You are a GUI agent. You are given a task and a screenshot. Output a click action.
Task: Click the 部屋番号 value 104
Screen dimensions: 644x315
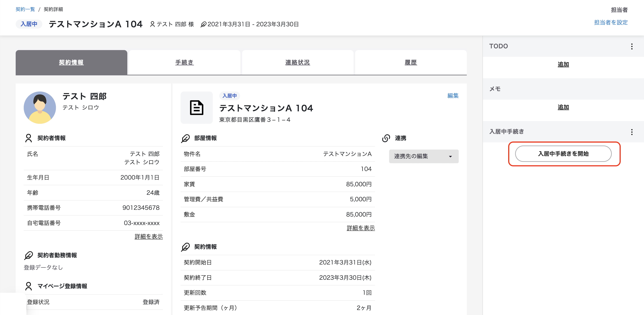pos(366,169)
